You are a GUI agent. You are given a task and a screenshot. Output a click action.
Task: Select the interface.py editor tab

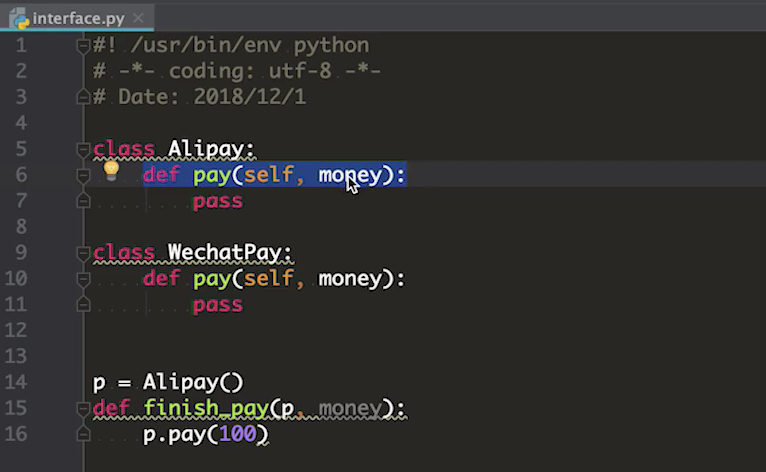(x=77, y=18)
